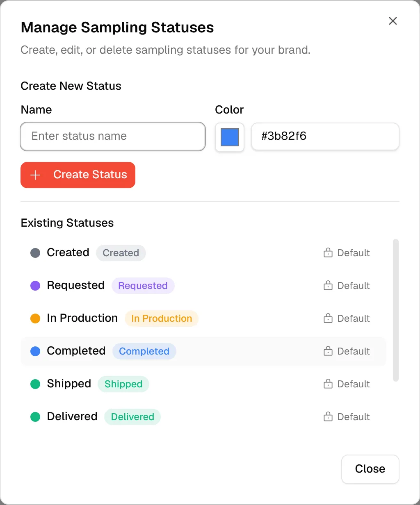The width and height of the screenshot is (420, 505).
Task: Select the Shipped status name
Action: (69, 384)
